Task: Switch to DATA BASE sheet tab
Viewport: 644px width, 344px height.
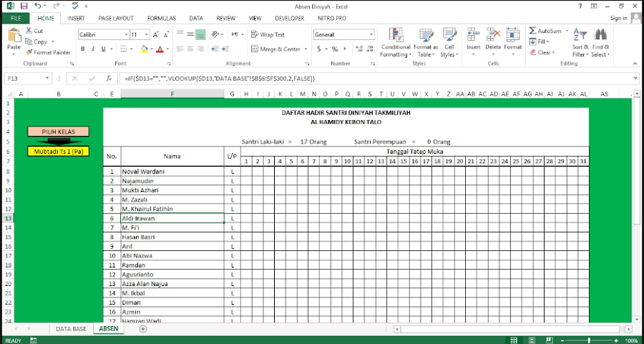Action: [71, 329]
